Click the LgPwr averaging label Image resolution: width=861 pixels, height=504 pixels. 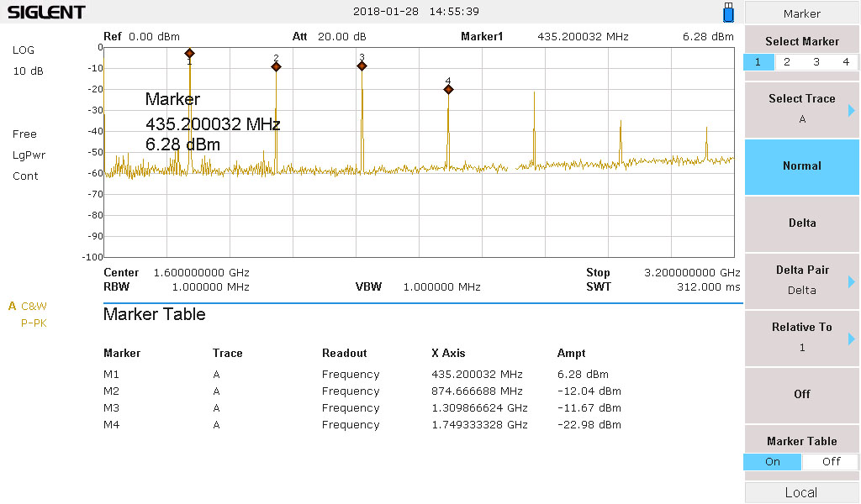click(29, 155)
